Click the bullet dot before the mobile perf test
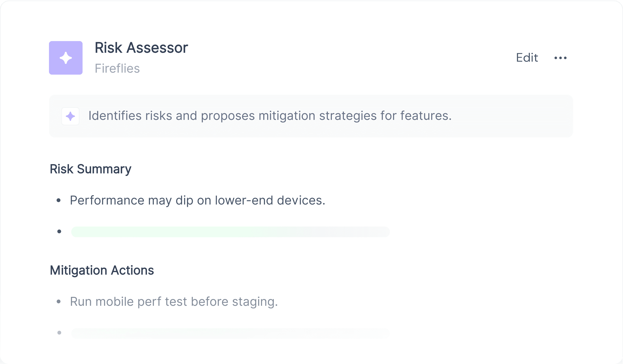The image size is (623, 364). (x=59, y=302)
